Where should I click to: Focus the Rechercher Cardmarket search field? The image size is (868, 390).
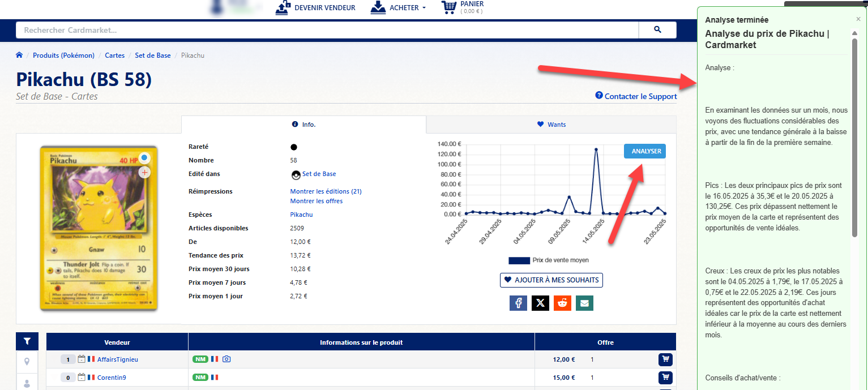(x=327, y=30)
